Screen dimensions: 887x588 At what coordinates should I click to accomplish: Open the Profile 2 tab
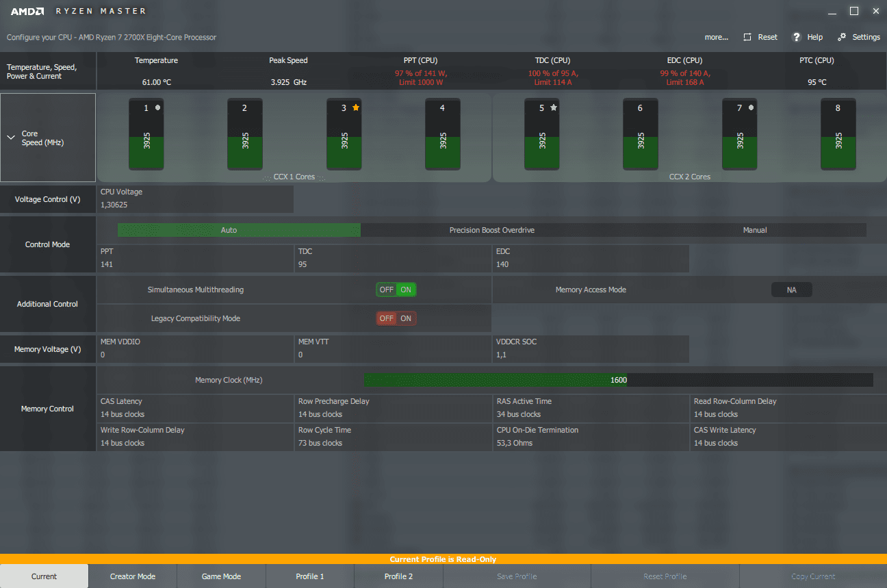pyautogui.click(x=398, y=576)
